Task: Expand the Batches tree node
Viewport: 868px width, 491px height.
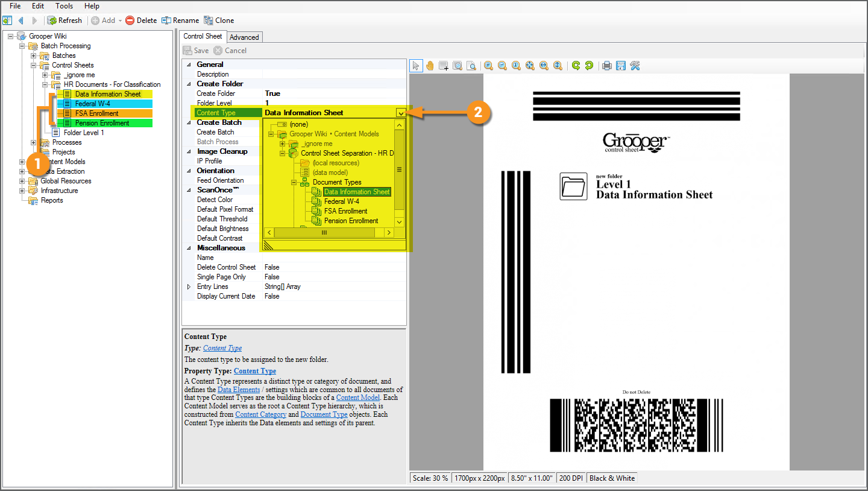Action: [34, 55]
